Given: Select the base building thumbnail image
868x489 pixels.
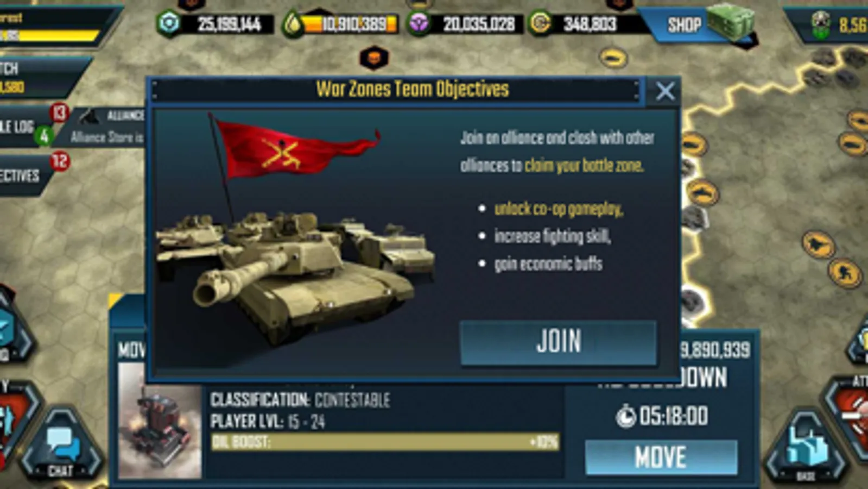Looking at the screenshot, I should coord(160,421).
